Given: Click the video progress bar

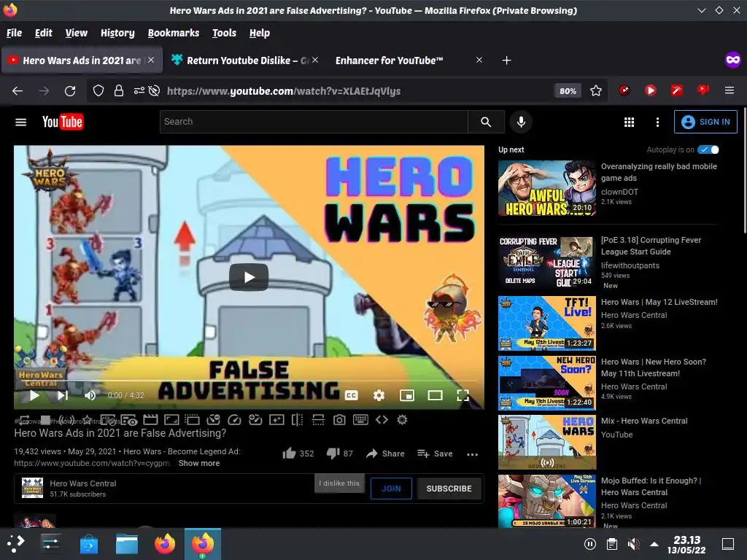Looking at the screenshot, I should tap(248, 381).
